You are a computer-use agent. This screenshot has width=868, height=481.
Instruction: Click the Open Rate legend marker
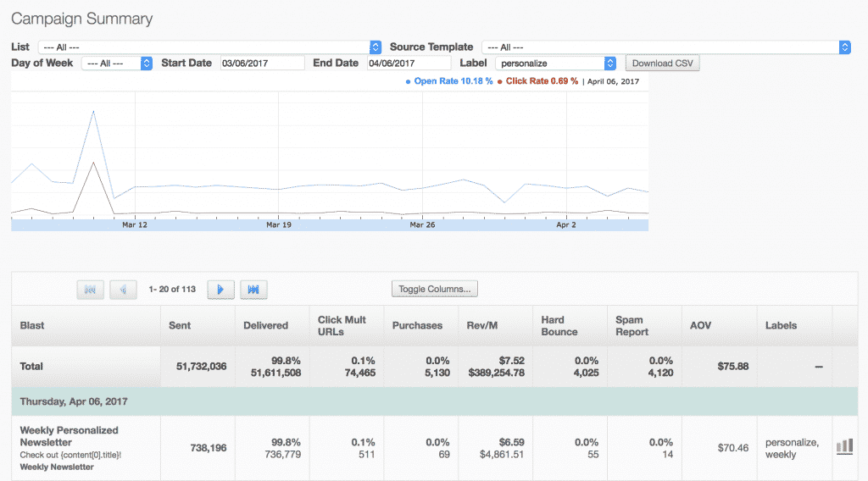pyautogui.click(x=408, y=82)
